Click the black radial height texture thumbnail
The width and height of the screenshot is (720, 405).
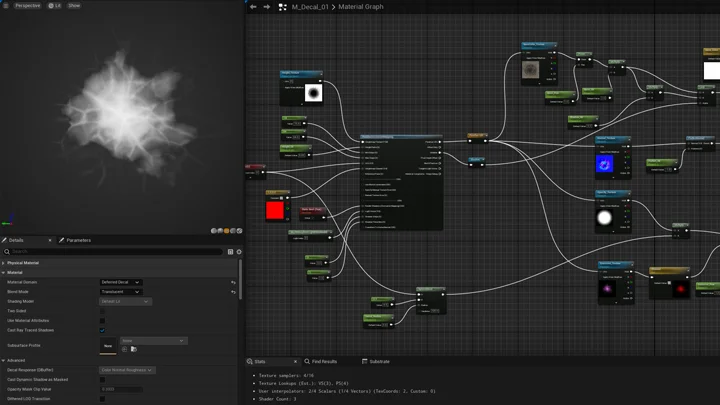(x=314, y=93)
